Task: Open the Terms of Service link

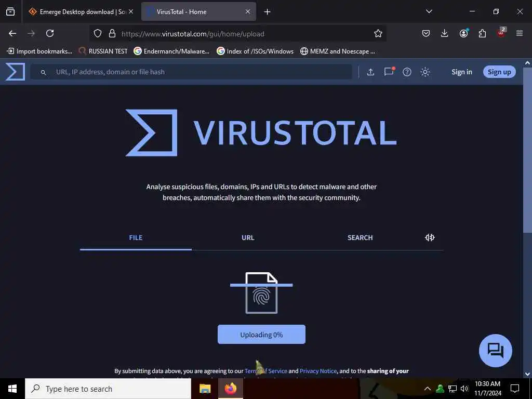Action: (x=265, y=371)
